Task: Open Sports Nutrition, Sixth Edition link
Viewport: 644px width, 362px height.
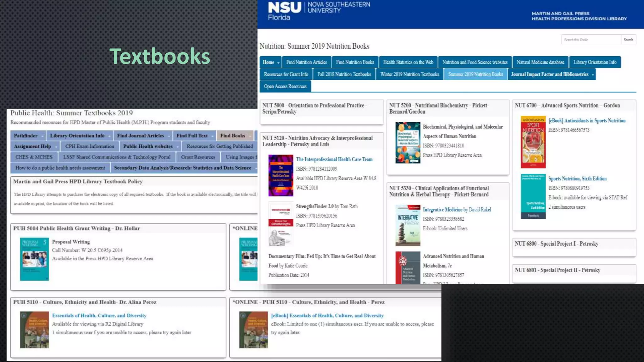Action: click(x=577, y=178)
